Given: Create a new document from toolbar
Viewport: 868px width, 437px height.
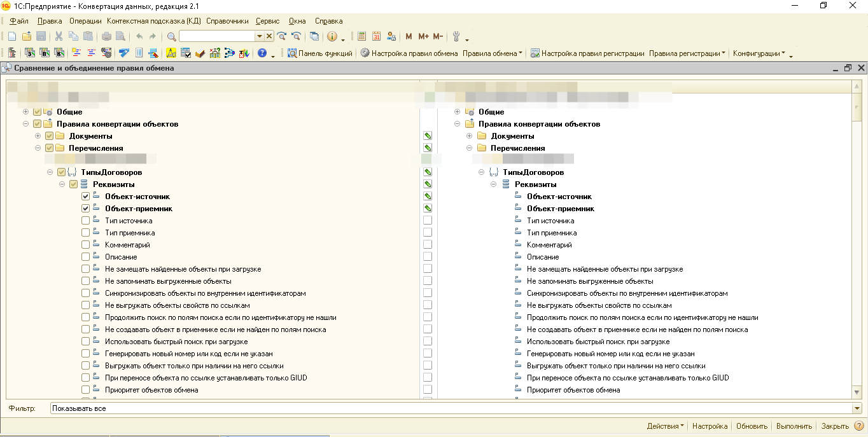Looking at the screenshot, I should click(13, 36).
